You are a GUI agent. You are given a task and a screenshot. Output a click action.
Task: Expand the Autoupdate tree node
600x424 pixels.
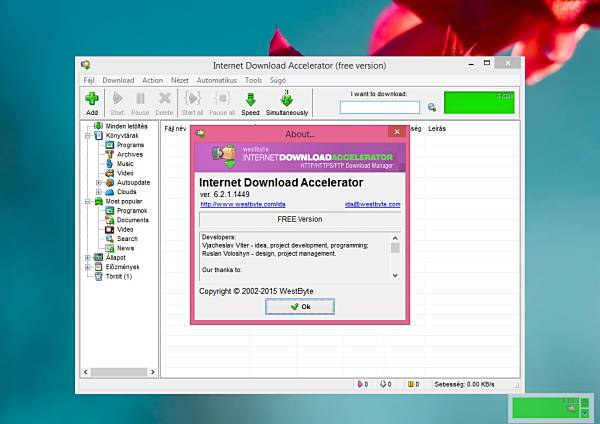coord(99,183)
